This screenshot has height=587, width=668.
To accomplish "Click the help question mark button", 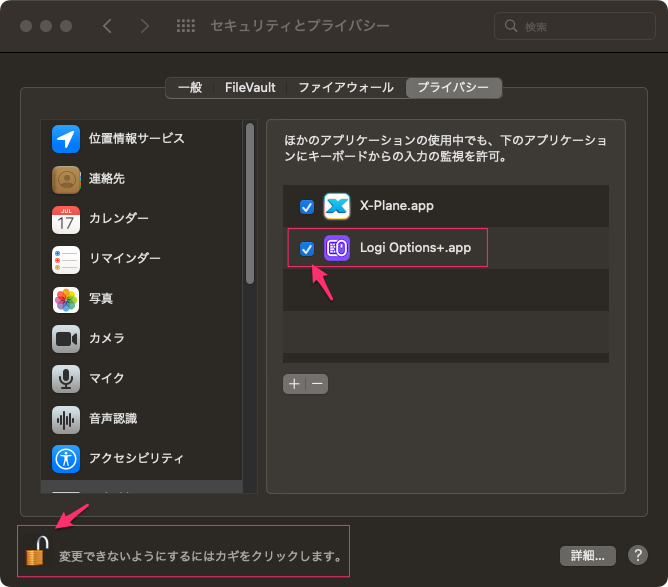I will point(637,556).
